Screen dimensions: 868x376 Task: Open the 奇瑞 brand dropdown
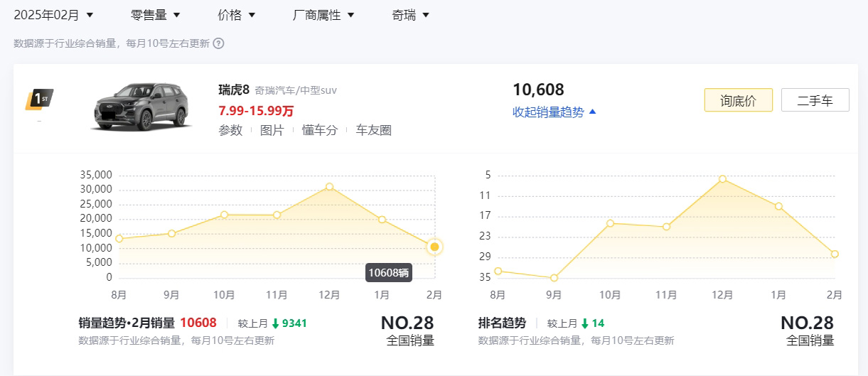click(x=410, y=15)
